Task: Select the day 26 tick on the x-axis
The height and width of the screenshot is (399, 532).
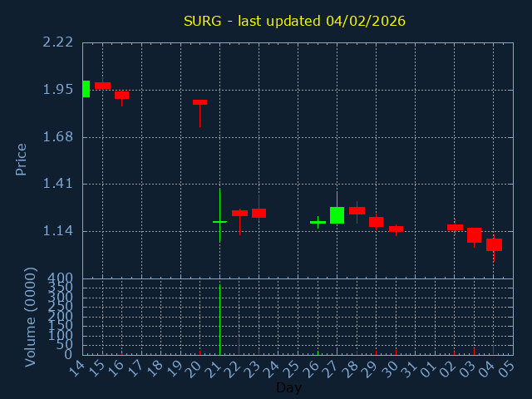Action: click(x=314, y=367)
